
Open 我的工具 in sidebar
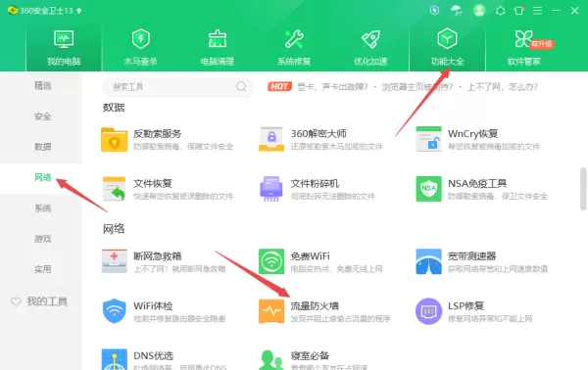point(39,301)
